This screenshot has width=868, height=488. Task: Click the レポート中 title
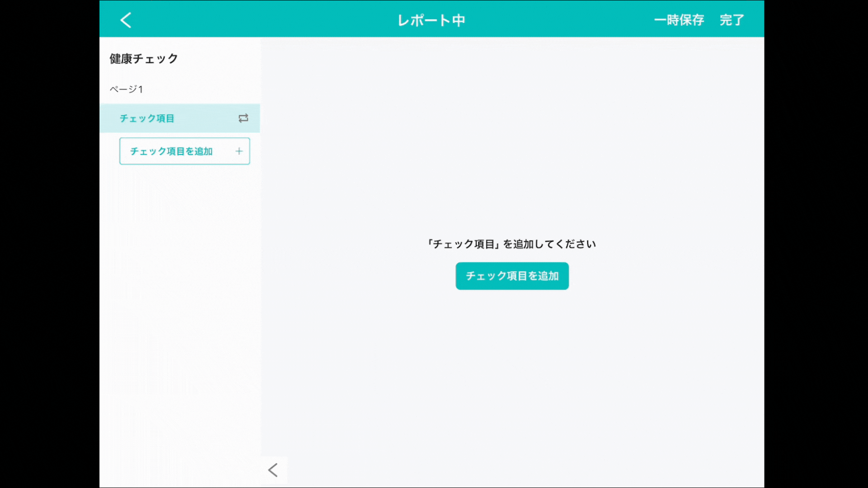pos(431,20)
